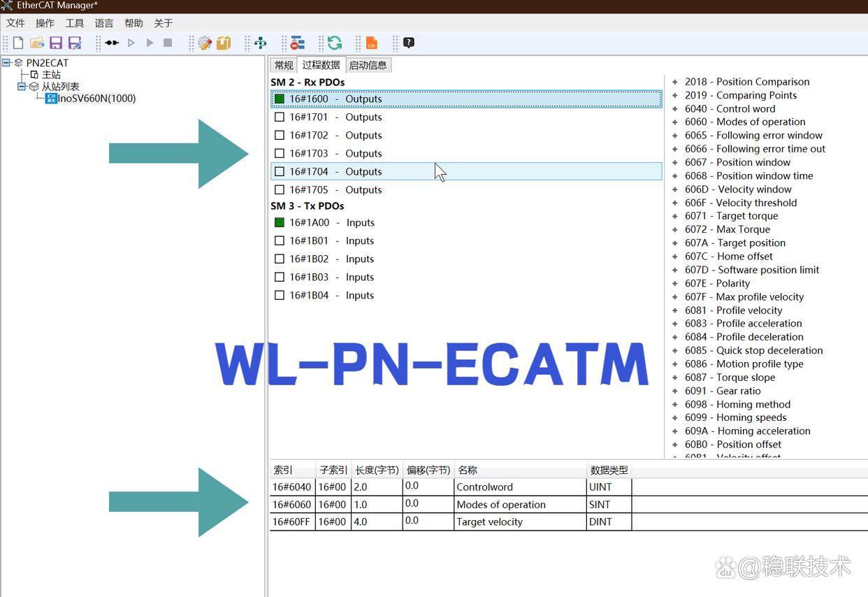The height and width of the screenshot is (597, 868).
Task: Click the orange ESI file icon
Action: pyautogui.click(x=372, y=43)
